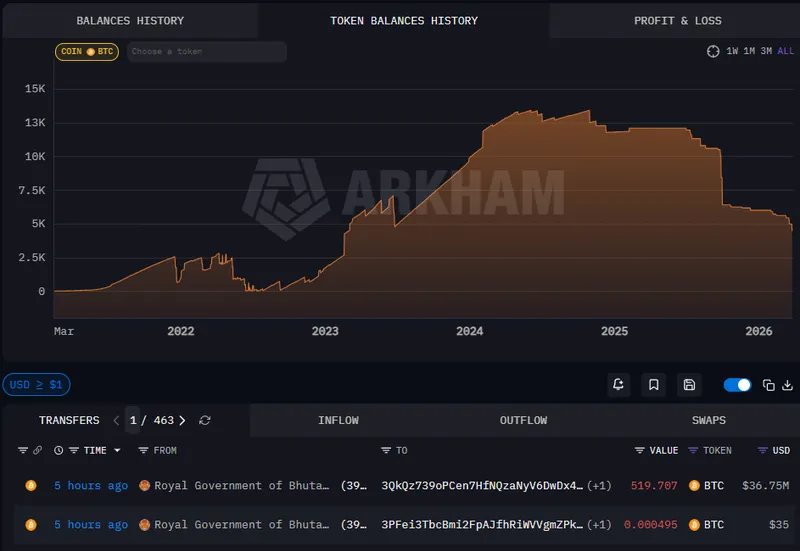Remove the USD ≥ $1 filter chip
Image resolution: width=800 pixels, height=551 pixels.
(36, 385)
